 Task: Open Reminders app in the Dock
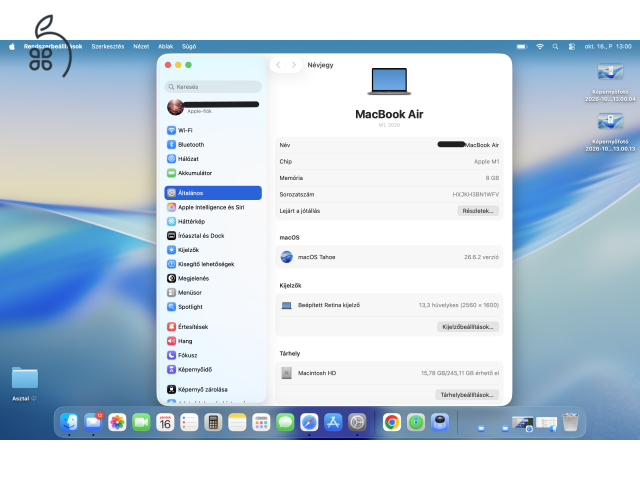tap(189, 422)
